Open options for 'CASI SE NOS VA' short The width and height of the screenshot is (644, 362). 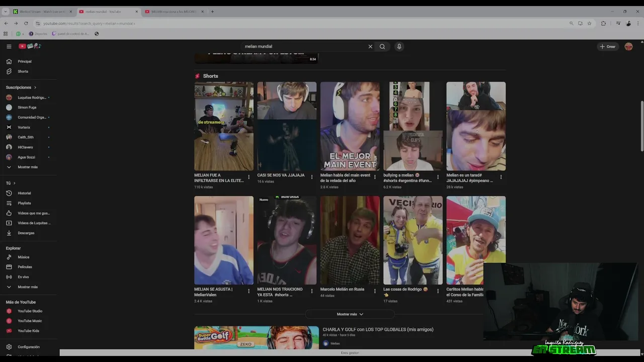311,177
